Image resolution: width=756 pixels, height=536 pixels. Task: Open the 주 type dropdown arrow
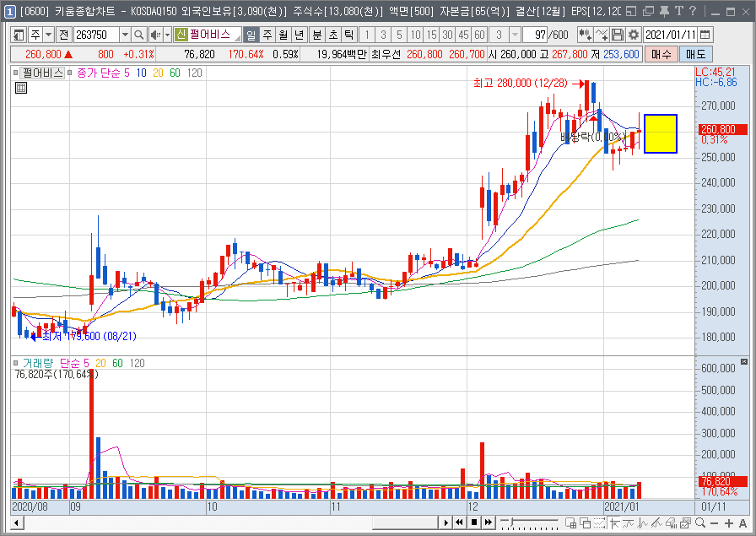click(x=49, y=35)
